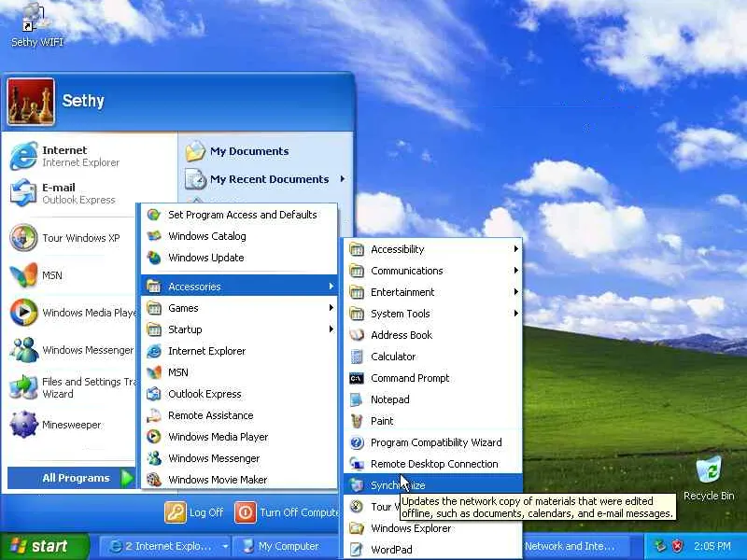Switch to Network and Internet taskbar window
This screenshot has width=747, height=560.
point(575,546)
